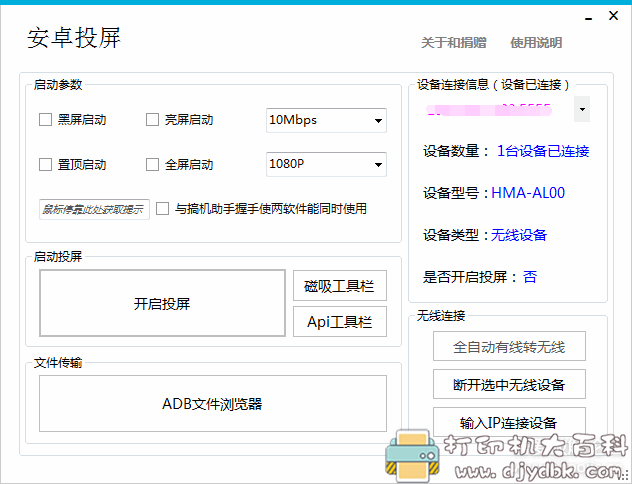Launch the ADB文件浏览器
Viewport: 632px width, 484px height.
tap(212, 403)
